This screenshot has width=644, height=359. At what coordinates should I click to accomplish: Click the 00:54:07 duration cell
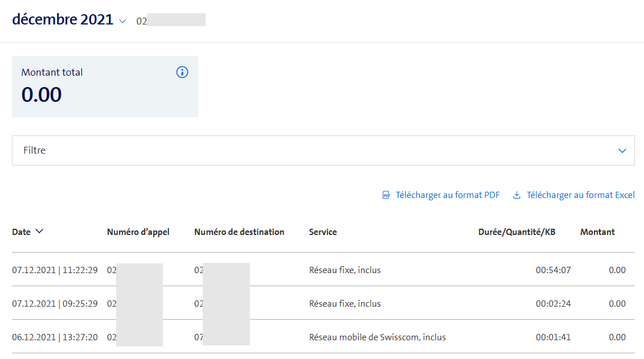pos(553,270)
